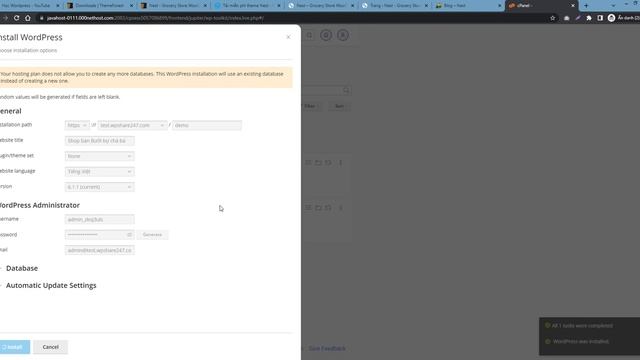This screenshot has height=360, width=640.
Task: Reload the page with browser refresh icon
Action: coord(16,18)
